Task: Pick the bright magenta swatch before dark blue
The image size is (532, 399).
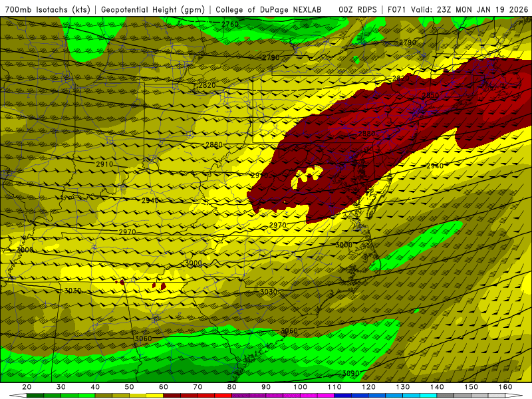Action: pos(326,395)
